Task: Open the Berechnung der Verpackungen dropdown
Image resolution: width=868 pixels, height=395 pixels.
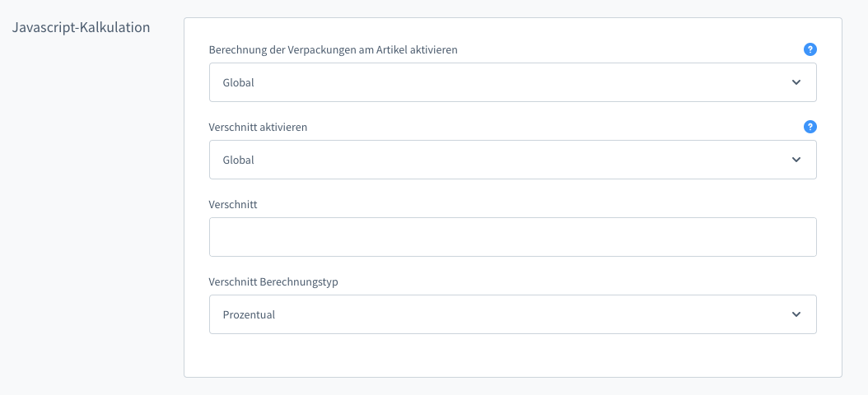Action: [512, 82]
